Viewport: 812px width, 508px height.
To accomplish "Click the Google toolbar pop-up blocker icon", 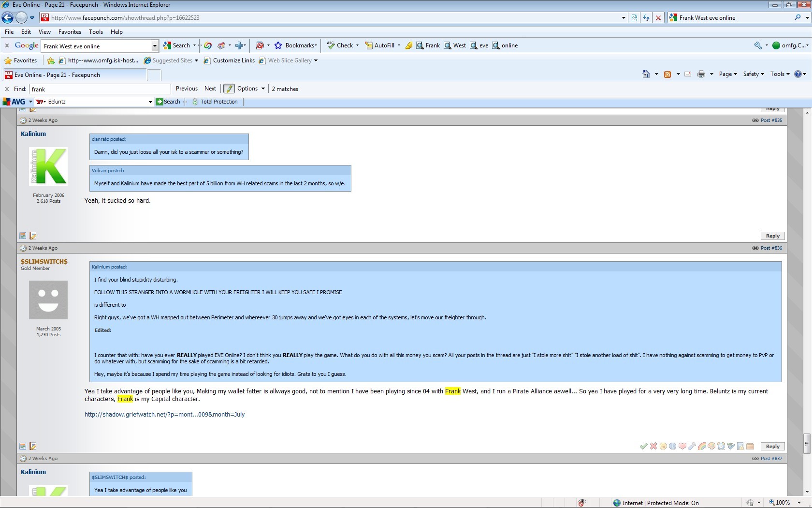I will click(x=260, y=45).
